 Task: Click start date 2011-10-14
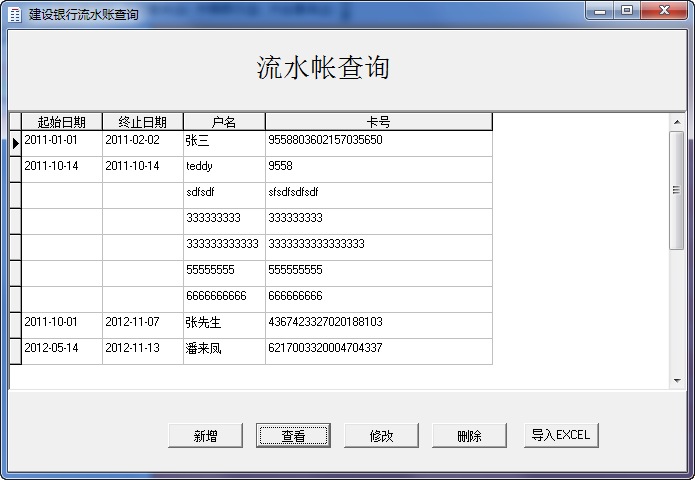click(x=62, y=169)
